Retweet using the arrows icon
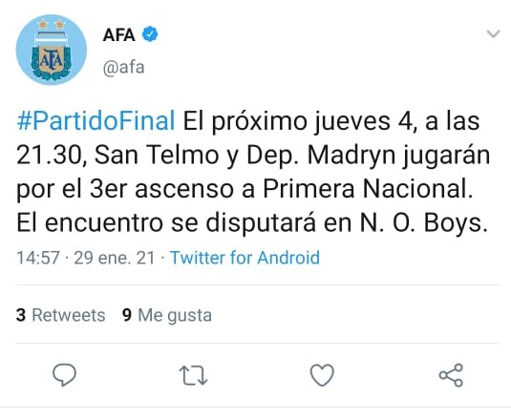 [193, 375]
